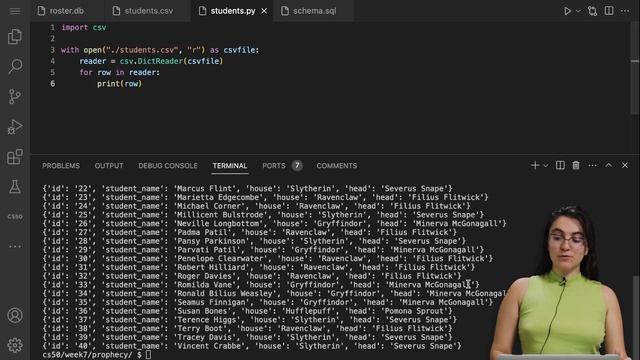Click terminal row for Vincent Crabbe

point(252,346)
